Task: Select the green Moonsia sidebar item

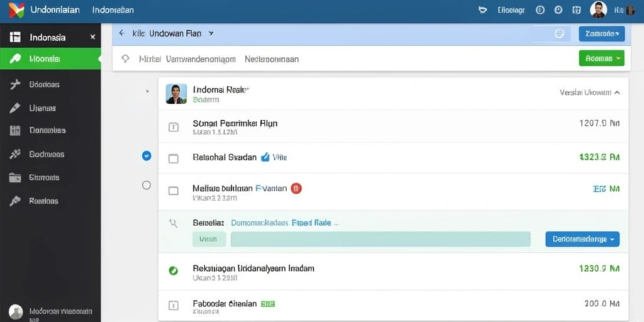Action: [x=50, y=58]
